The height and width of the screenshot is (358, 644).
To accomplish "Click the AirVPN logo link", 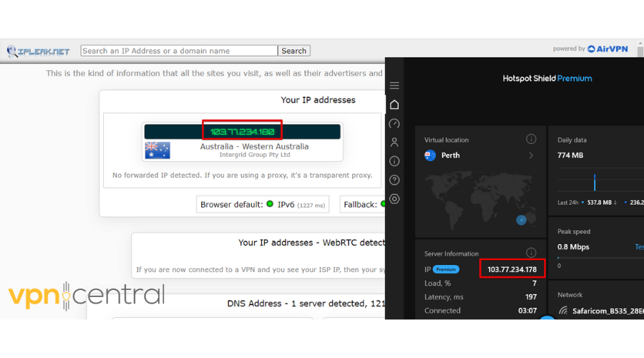I will click(608, 49).
